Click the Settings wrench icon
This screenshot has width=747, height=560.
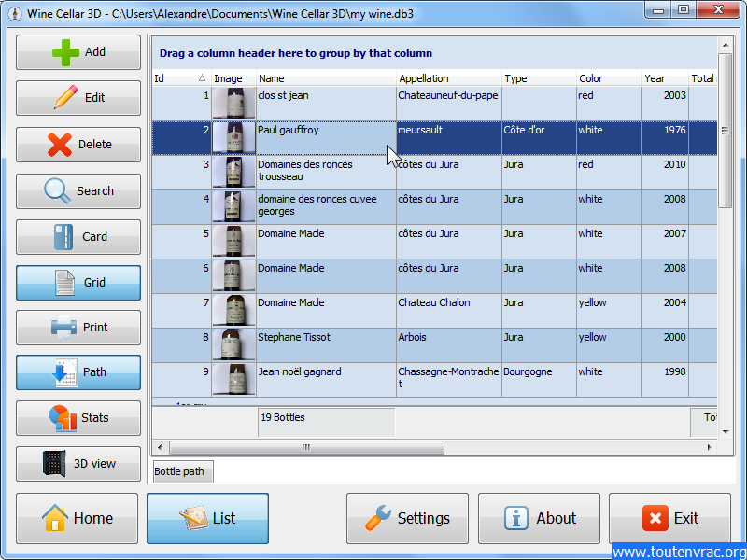pyautogui.click(x=378, y=518)
